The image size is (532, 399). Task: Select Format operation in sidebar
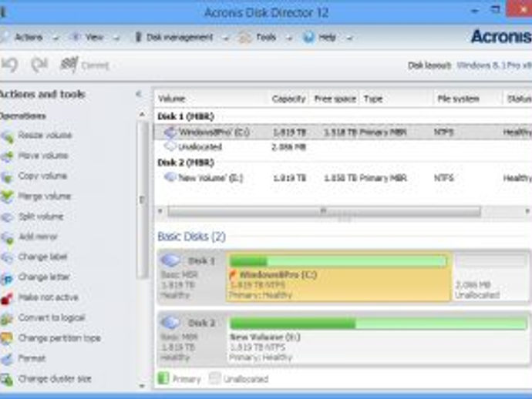[32, 358]
